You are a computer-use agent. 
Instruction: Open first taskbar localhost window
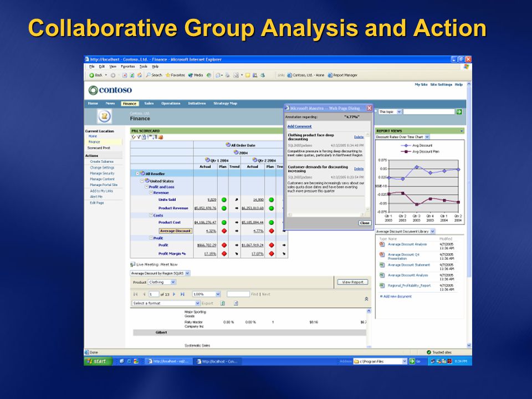(168, 361)
